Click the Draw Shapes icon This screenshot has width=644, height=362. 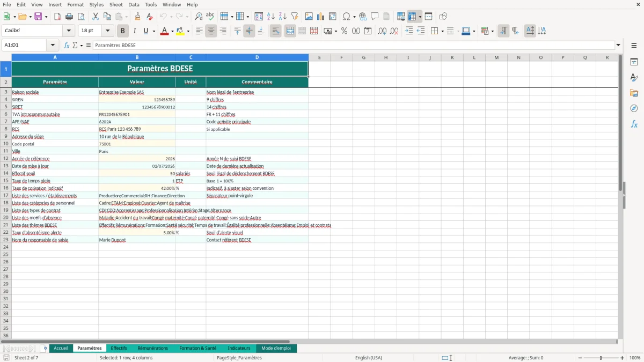tap(443, 17)
